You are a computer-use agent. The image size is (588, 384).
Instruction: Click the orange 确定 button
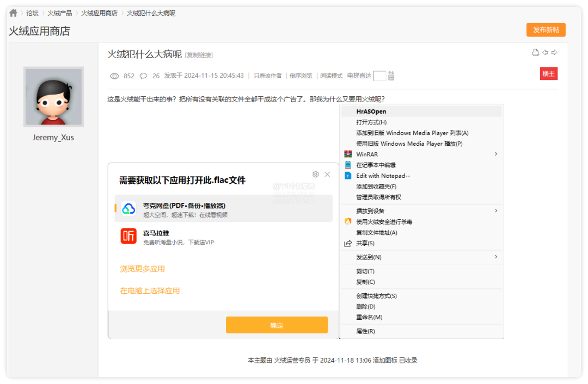click(x=277, y=325)
